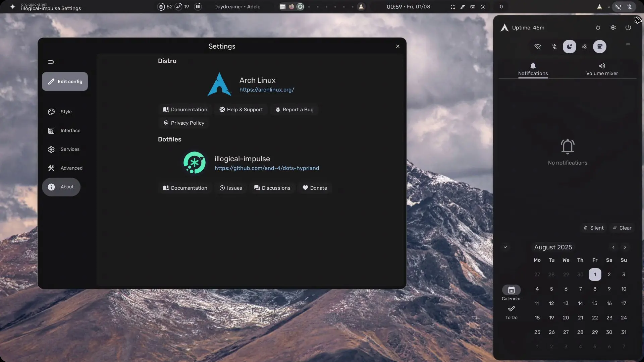Open the power menu icon

point(628,28)
